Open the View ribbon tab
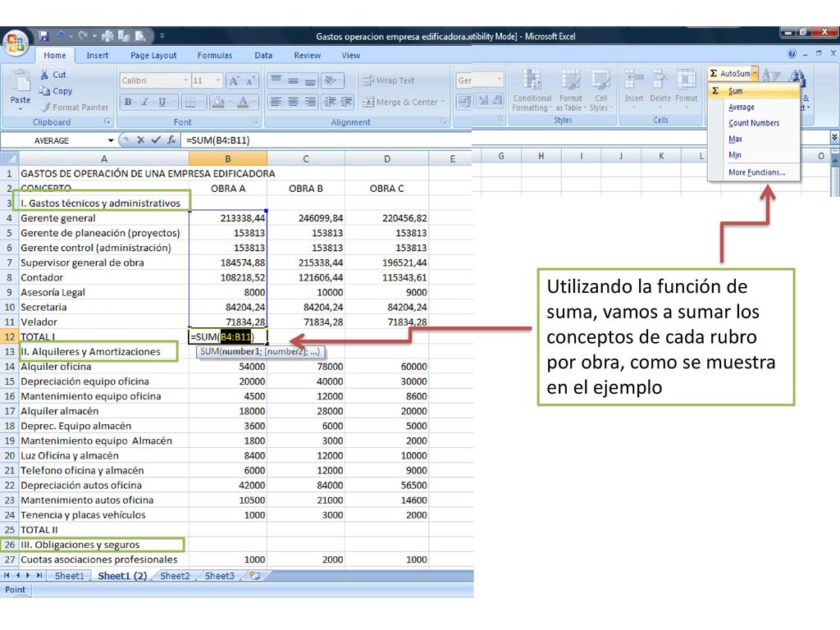The image size is (840, 630). coord(351,55)
